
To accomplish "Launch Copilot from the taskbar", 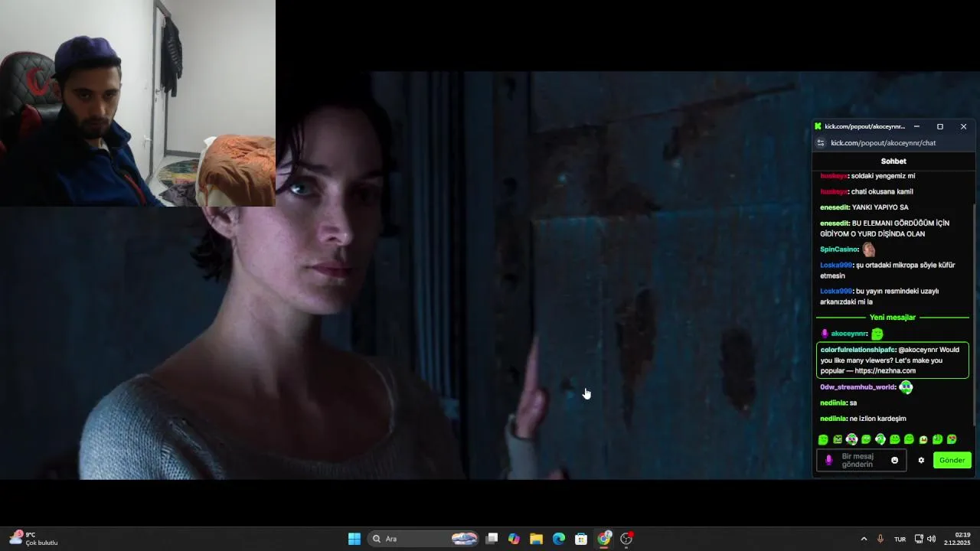I will click(514, 539).
